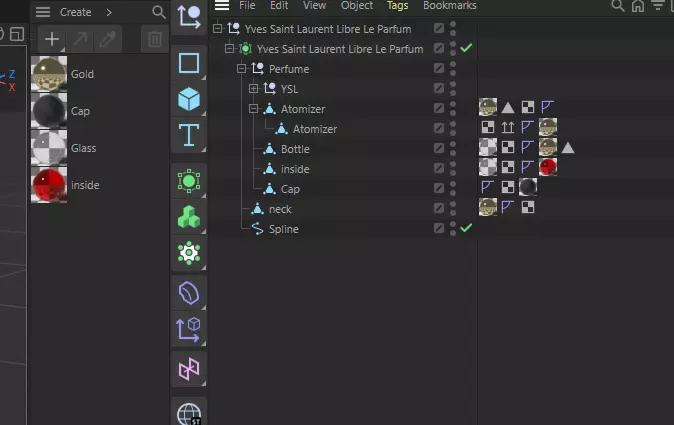Open the Subdivision Surface generator tool
The width and height of the screenshot is (674, 425).
pos(189,181)
